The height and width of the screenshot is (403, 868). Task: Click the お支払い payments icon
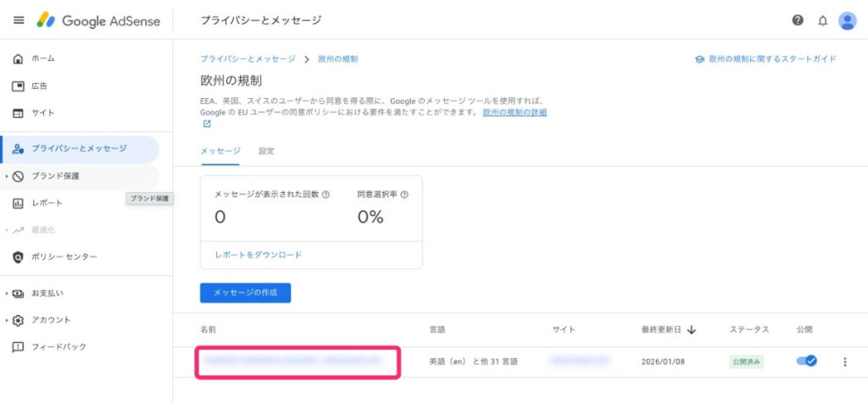click(19, 294)
